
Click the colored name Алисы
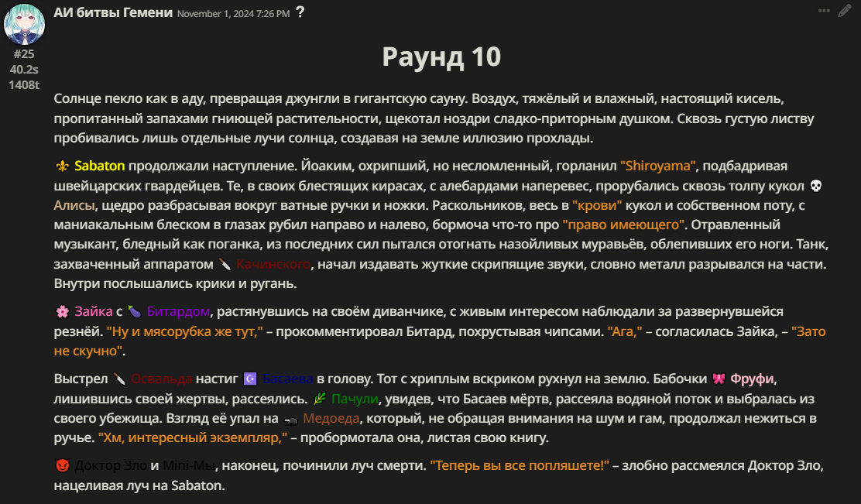coord(74,205)
